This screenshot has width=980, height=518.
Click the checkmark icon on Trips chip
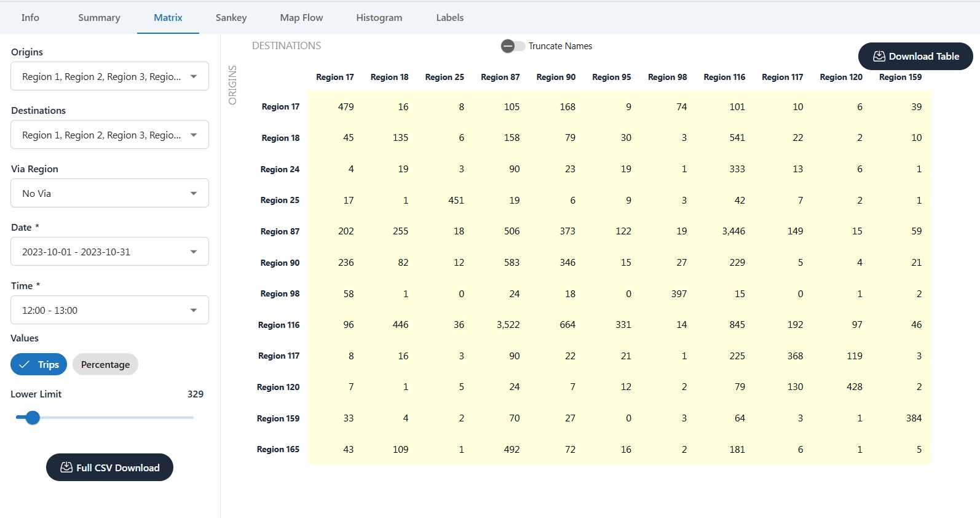(25, 364)
